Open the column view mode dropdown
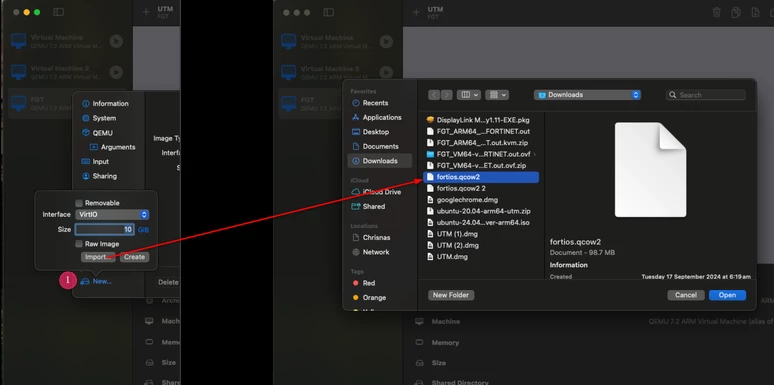Viewport: 774px width, 385px height. click(x=468, y=95)
